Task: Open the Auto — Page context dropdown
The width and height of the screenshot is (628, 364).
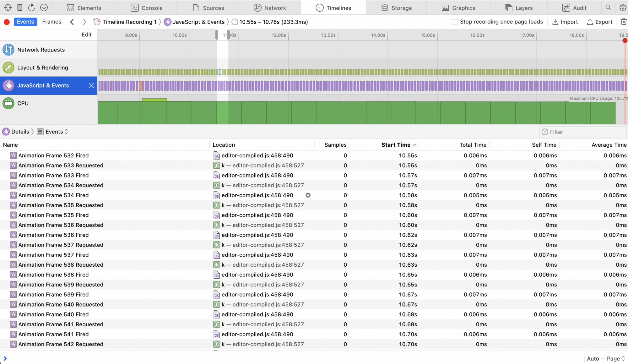Action: tap(606, 358)
